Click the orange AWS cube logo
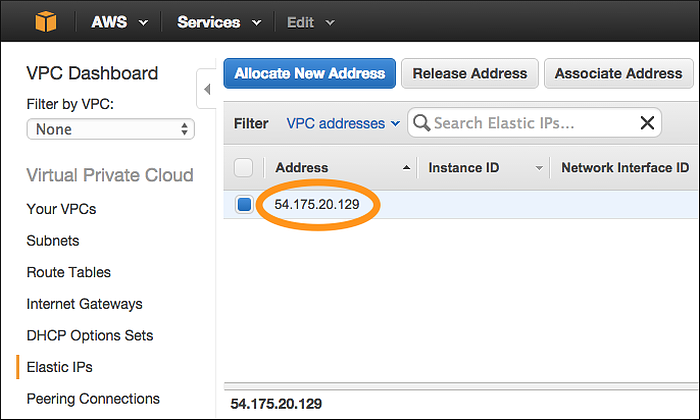 (45, 21)
